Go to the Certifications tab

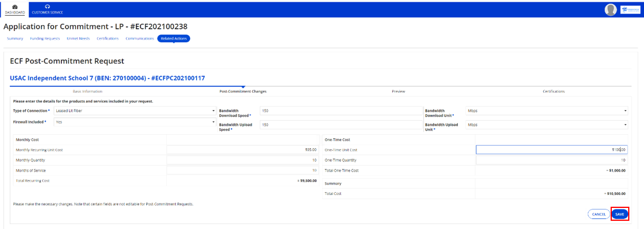pos(108,39)
